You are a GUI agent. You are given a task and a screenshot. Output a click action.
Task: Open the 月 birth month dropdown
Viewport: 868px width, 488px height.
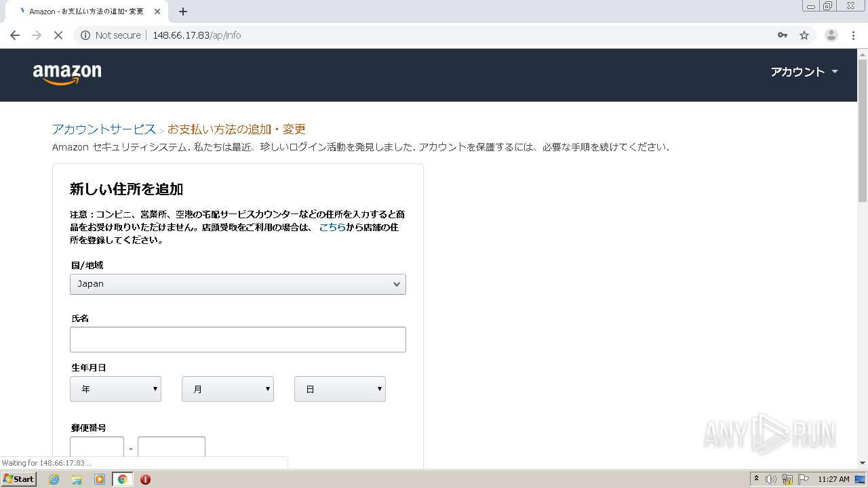tap(228, 389)
